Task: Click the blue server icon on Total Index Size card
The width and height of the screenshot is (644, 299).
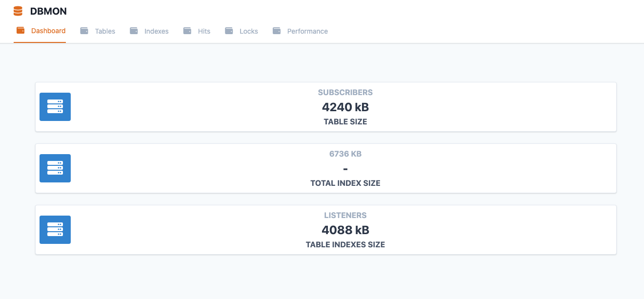Action: (55, 168)
